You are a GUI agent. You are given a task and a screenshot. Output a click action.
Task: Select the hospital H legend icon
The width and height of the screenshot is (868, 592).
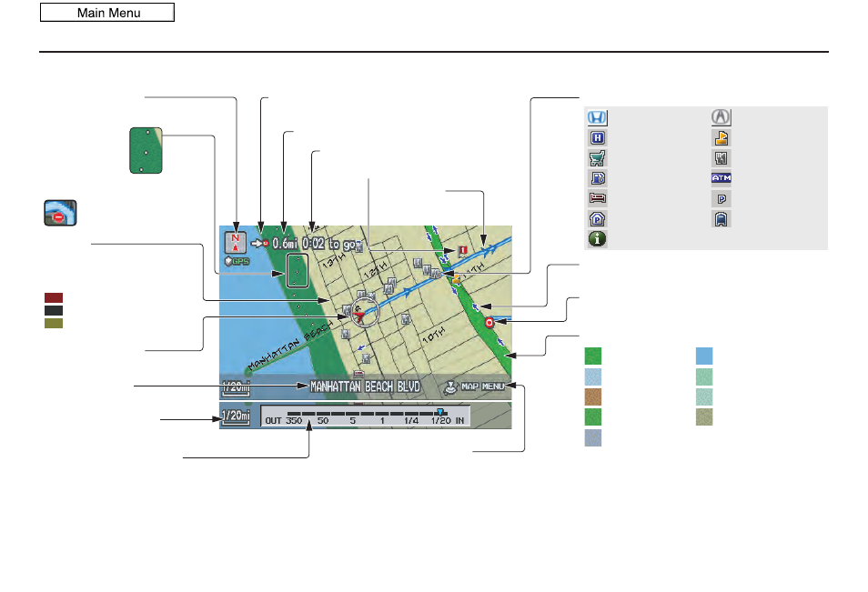597,137
